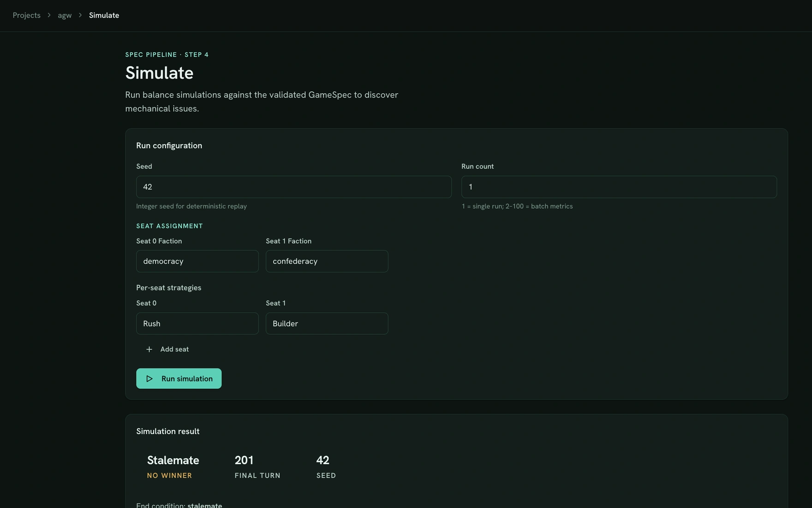Click the Simulate breadcrumb label
812x508 pixels.
(104, 15)
